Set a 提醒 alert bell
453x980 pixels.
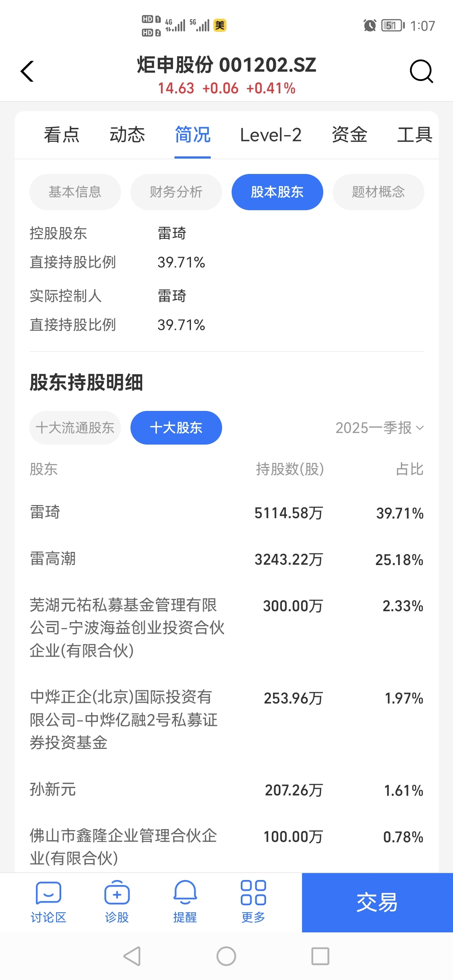[185, 902]
